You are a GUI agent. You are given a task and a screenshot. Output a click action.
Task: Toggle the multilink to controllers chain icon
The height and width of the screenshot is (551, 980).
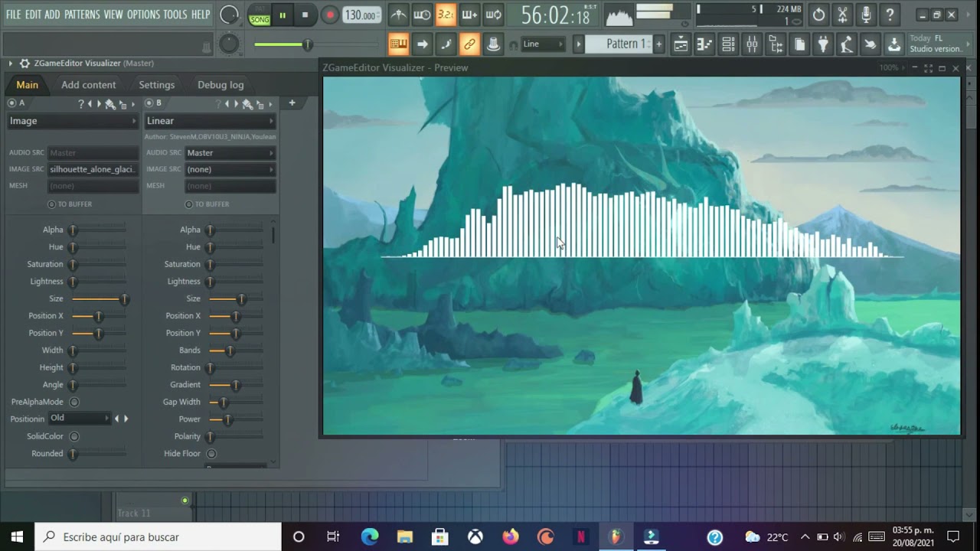pos(469,44)
